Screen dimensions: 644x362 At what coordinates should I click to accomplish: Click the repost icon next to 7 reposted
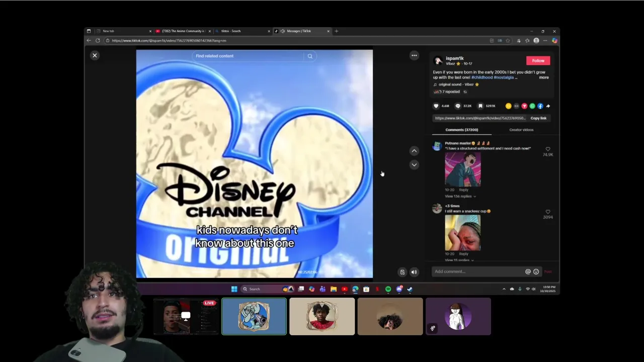tap(465, 92)
